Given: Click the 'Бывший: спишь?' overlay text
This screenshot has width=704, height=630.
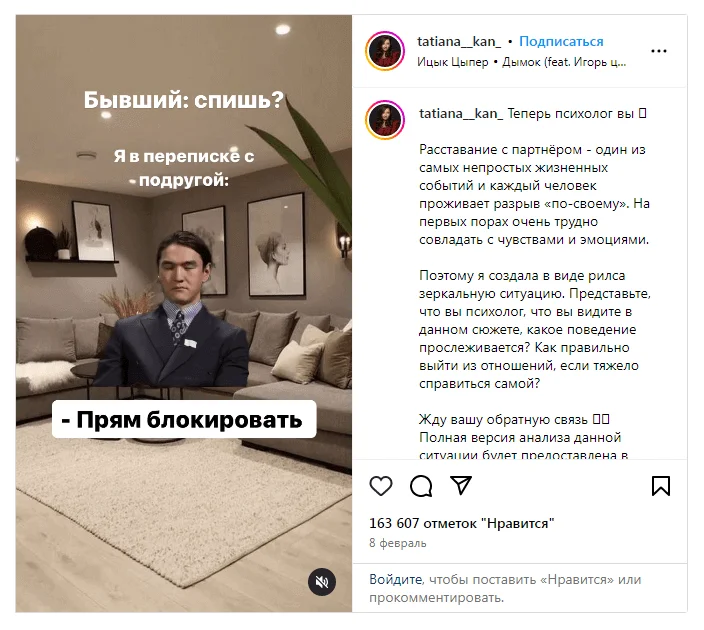Looking at the screenshot, I should (184, 100).
